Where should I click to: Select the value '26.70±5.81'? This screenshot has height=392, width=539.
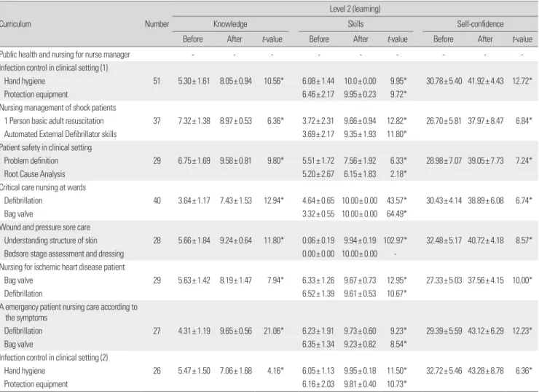coord(444,121)
